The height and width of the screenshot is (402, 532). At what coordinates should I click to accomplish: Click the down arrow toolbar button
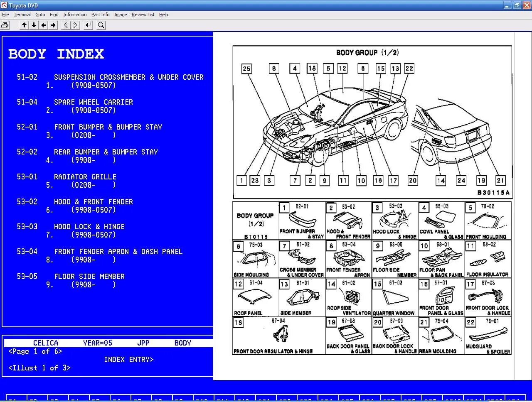coord(34,25)
